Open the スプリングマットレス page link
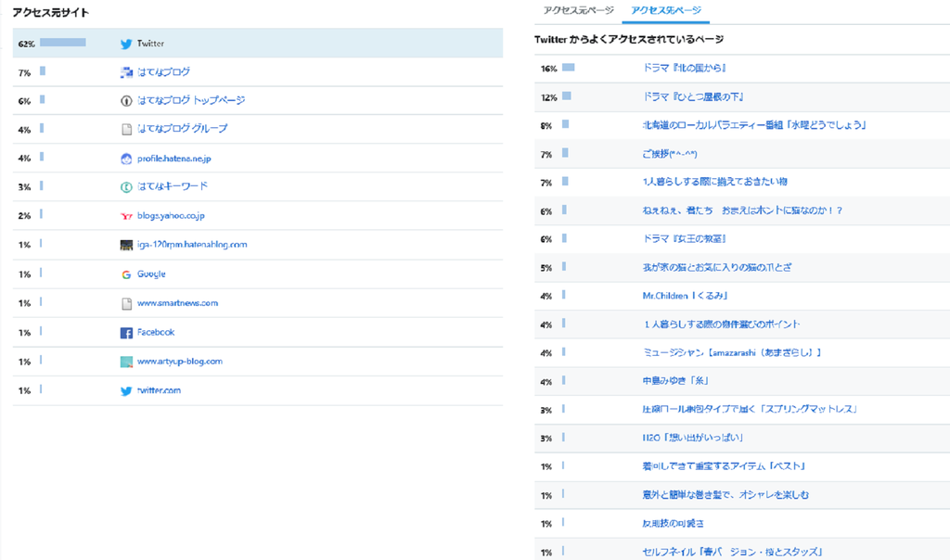The image size is (950, 560). (x=750, y=409)
